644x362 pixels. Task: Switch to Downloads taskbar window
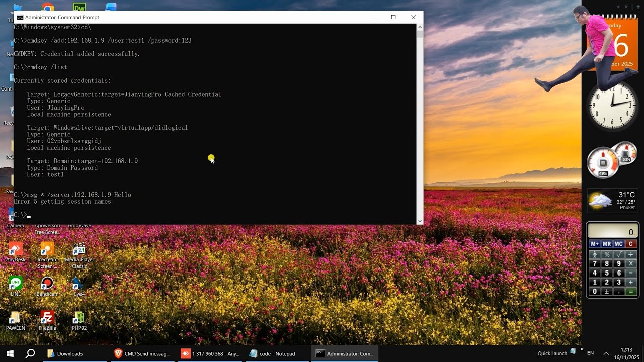pos(74,353)
